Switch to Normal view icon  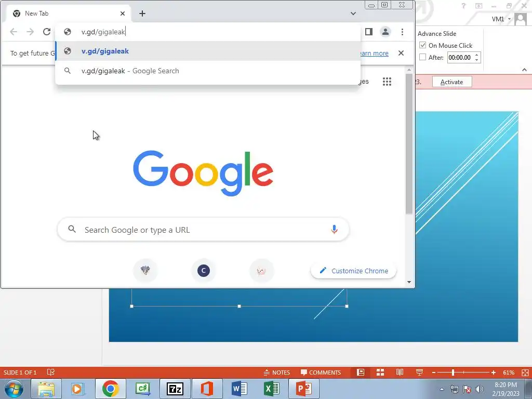click(x=361, y=372)
